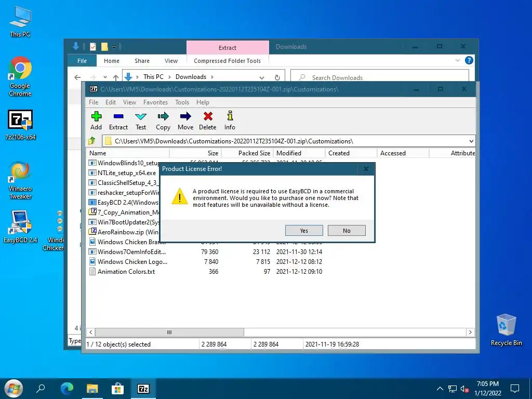The image size is (532, 399).
Task: Sort file list by Packed Size column
Action: [247, 153]
